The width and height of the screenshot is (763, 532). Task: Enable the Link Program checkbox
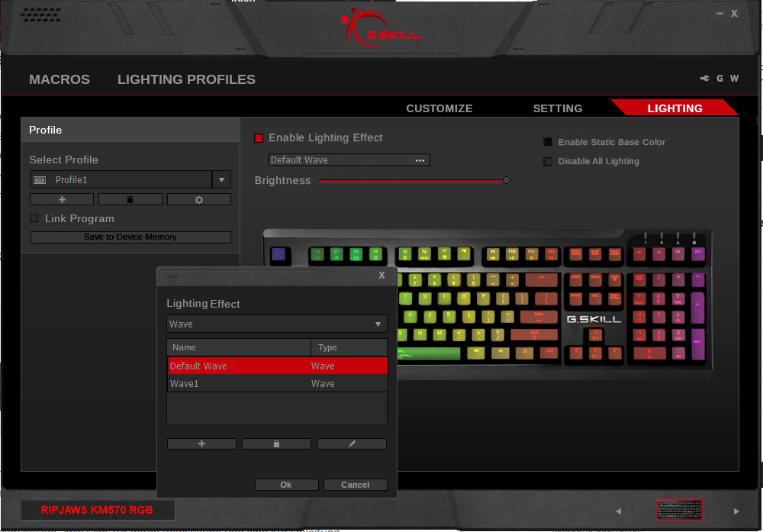(x=34, y=219)
